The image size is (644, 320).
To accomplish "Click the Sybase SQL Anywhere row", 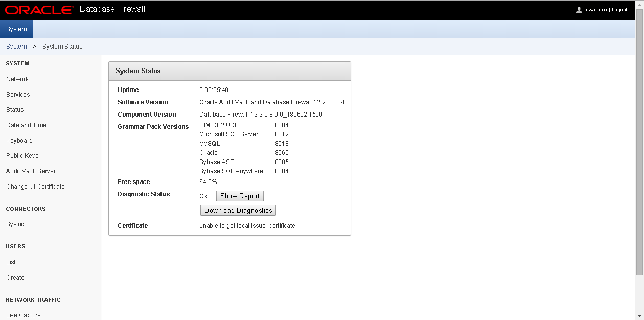I will point(244,171).
